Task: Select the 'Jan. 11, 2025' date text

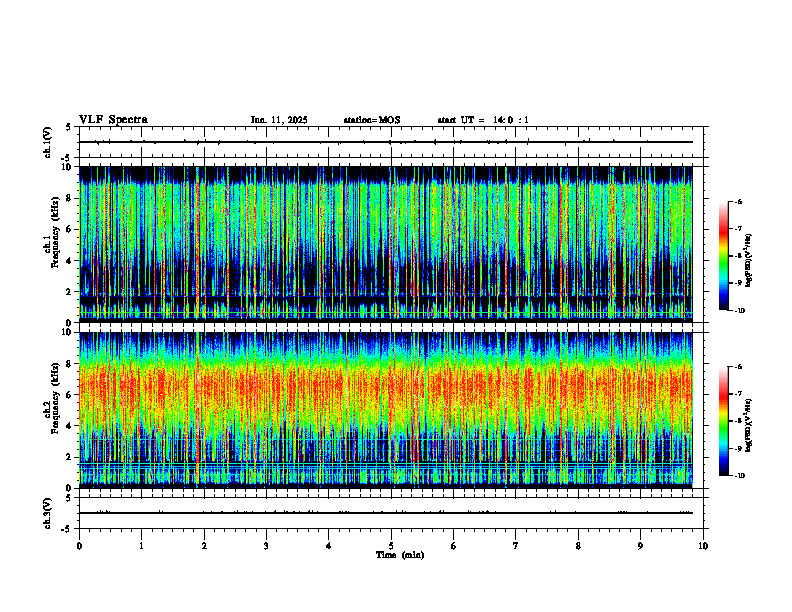Action: click(x=279, y=120)
